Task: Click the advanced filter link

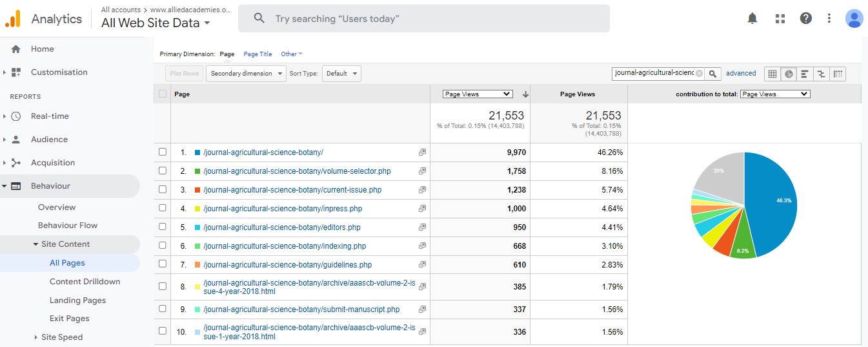Action: [740, 74]
